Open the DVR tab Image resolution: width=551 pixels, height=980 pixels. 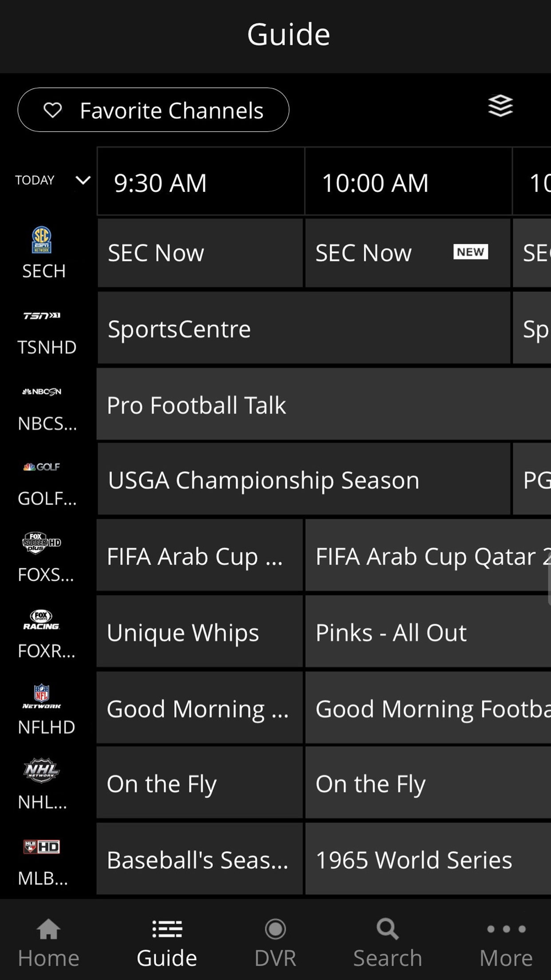point(275,943)
